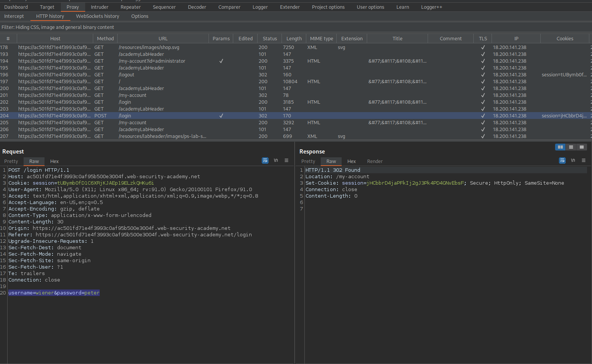Viewport: 592px width, 364px height.
Task: Sort by the Cookies column header
Action: point(565,39)
